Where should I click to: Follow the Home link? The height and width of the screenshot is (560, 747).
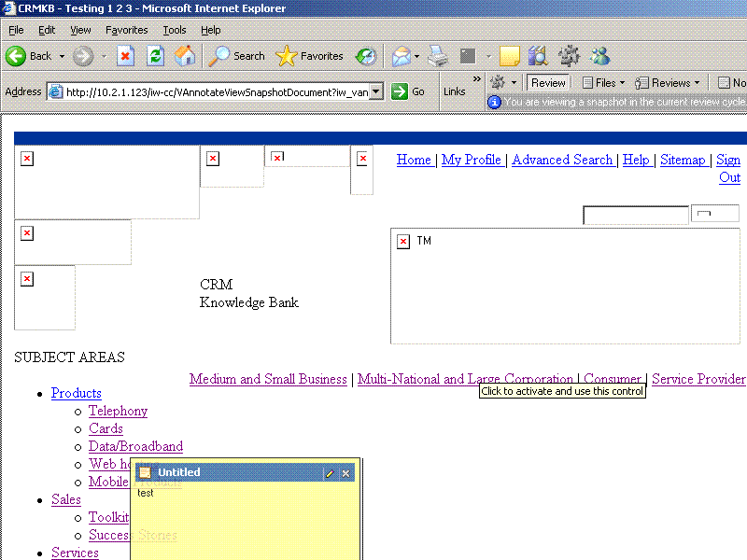(x=414, y=160)
